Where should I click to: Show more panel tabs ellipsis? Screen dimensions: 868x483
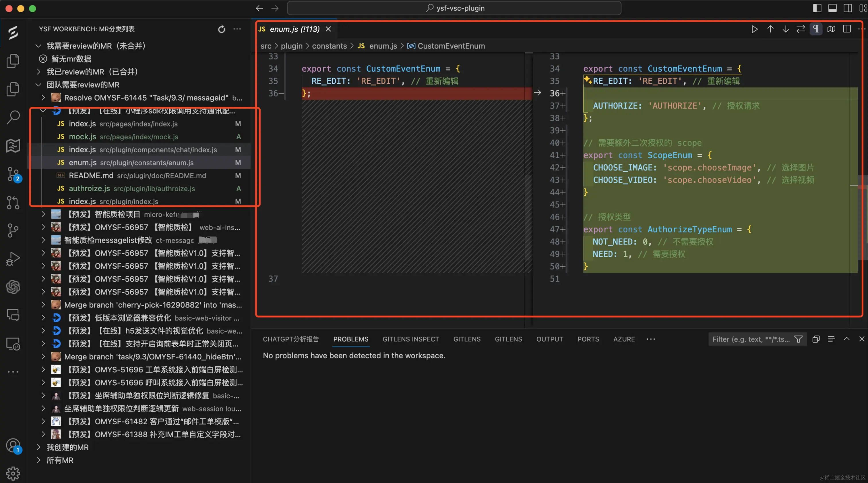pos(651,339)
